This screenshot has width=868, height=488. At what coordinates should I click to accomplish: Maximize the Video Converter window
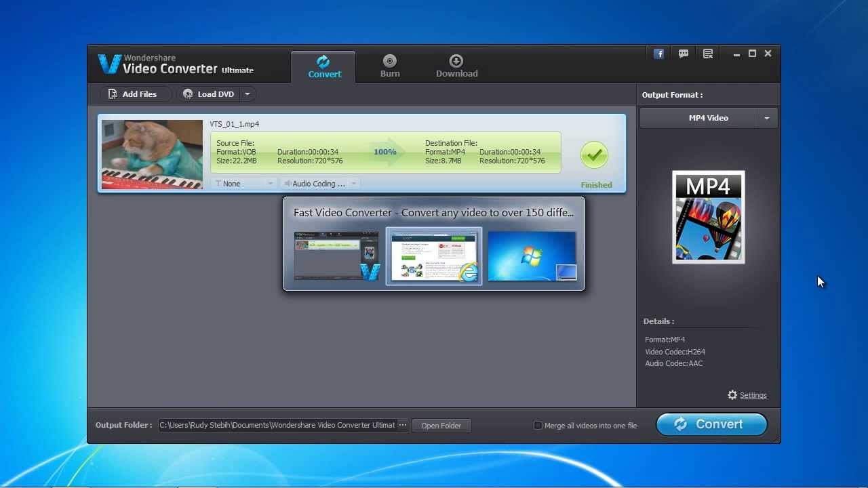[x=752, y=54]
